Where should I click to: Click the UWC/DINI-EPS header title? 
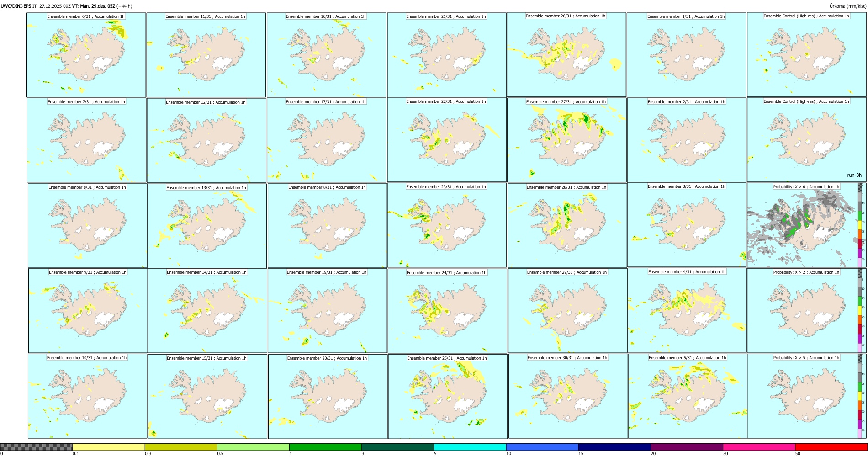pyautogui.click(x=16, y=6)
